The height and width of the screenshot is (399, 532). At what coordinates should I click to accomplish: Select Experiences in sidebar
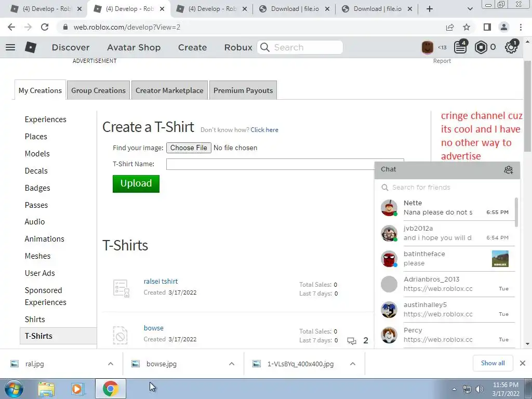(x=46, y=119)
